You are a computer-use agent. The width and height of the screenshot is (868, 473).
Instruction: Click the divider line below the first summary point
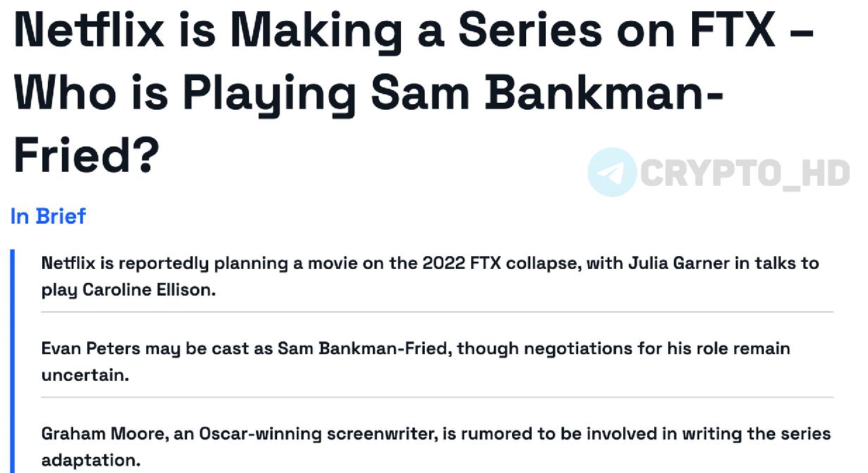pos(437,312)
